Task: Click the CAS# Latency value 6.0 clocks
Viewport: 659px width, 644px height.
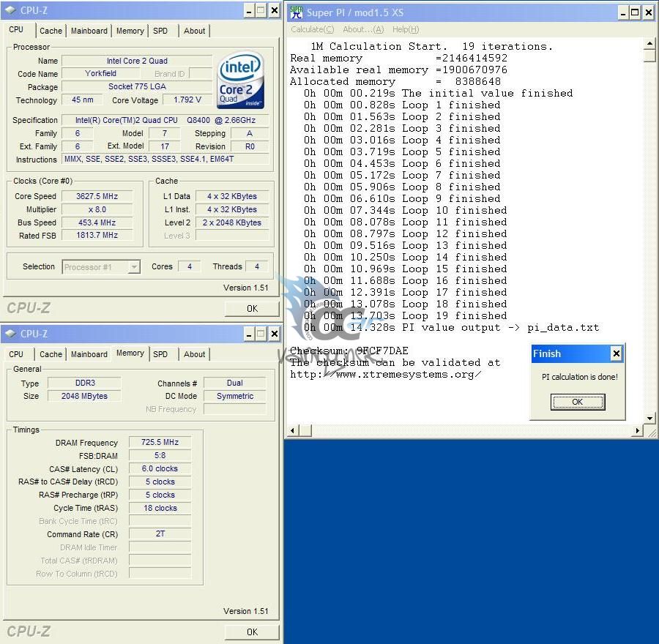Action: coord(160,468)
